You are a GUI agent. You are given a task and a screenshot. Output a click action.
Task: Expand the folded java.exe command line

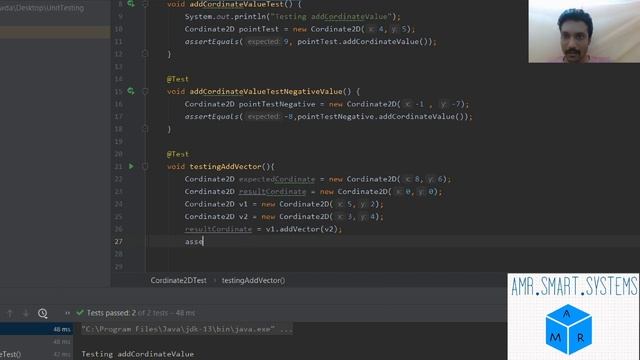click(x=187, y=329)
